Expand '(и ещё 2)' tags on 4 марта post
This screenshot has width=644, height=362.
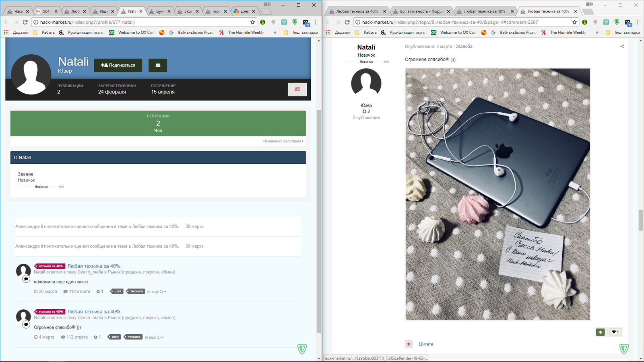click(154, 337)
